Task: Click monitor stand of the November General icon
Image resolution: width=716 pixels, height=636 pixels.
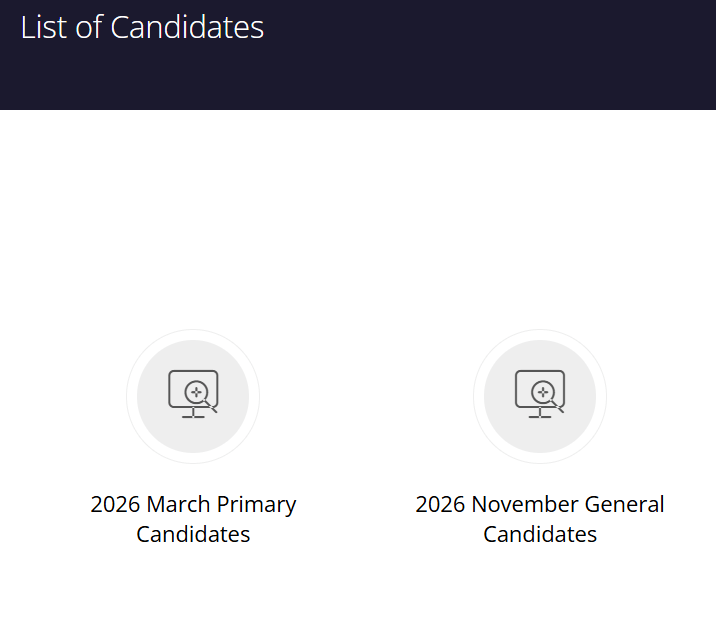Action: coord(540,414)
